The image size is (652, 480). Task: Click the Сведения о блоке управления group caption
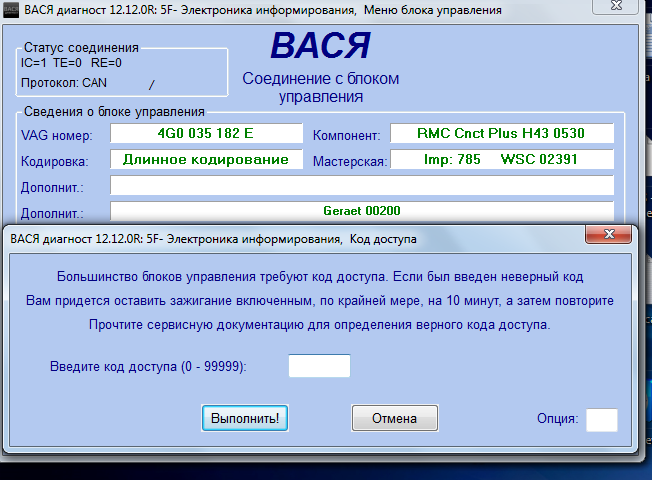click(x=114, y=111)
